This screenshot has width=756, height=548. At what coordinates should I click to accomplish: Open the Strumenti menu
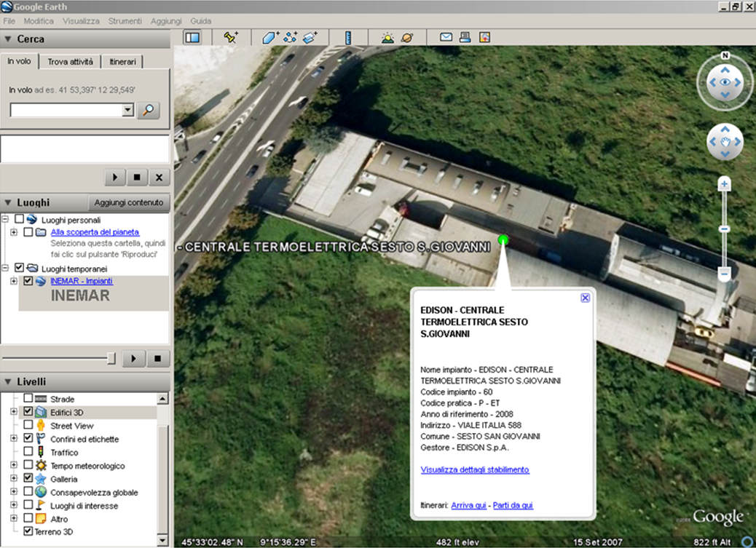coord(125,21)
